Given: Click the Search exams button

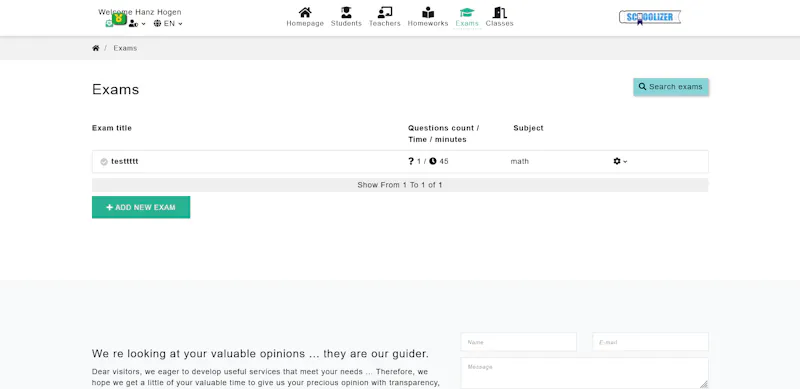Looking at the screenshot, I should tap(670, 87).
